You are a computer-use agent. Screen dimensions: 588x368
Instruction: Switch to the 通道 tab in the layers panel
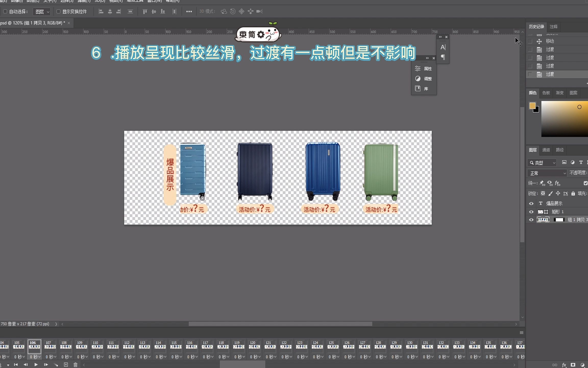click(546, 150)
